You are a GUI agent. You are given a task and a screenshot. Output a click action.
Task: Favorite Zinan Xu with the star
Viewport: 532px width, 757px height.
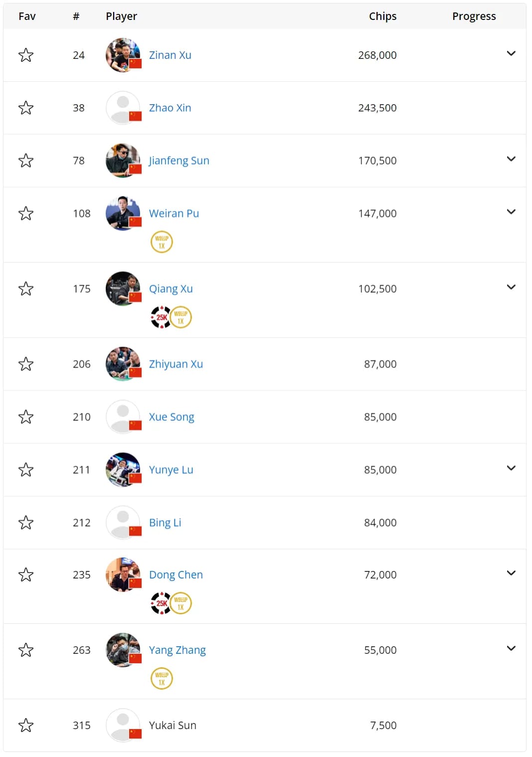tap(26, 55)
